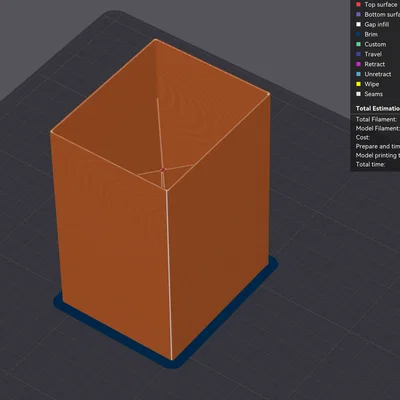Screen dimensions: 400x400
Task: Click the red Top surface color swatch
Action: tap(358, 5)
